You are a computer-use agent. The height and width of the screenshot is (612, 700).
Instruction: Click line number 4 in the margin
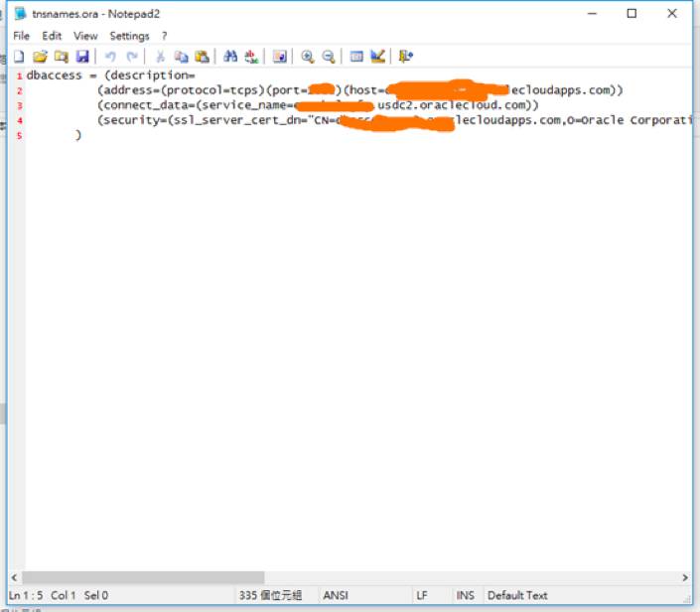coord(19,120)
